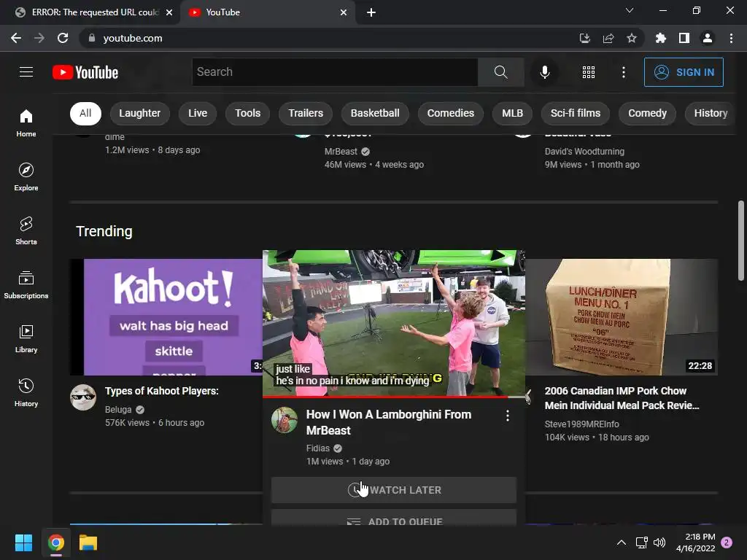Click the Fidias channel avatar
Image resolution: width=747 pixels, height=560 pixels.
pos(285,419)
